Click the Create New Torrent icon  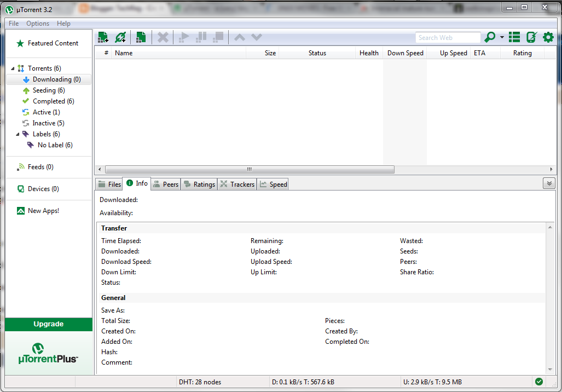pyautogui.click(x=141, y=37)
